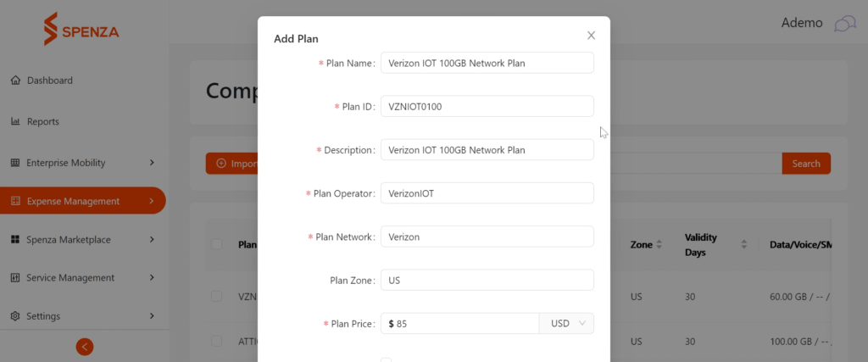Open the USD currency dropdown
The height and width of the screenshot is (362, 868).
[x=566, y=323]
